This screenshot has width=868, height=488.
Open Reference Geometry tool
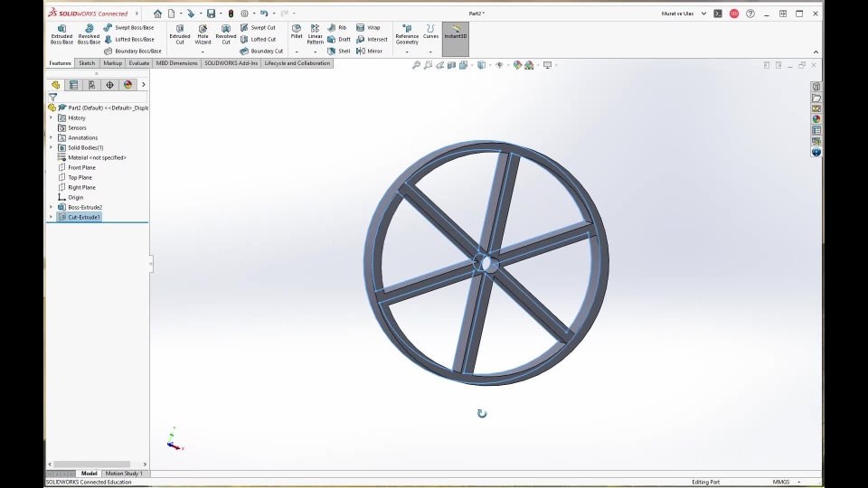407,34
